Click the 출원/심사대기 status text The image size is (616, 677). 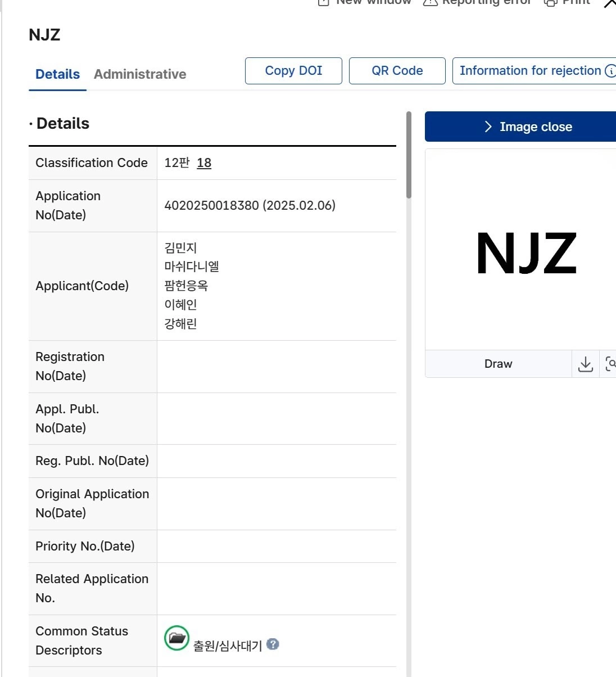pos(228,646)
